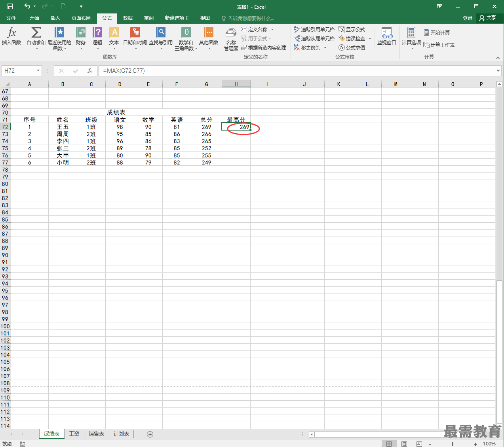
Task: Add a new sheet with the plus button
Action: click(150, 434)
